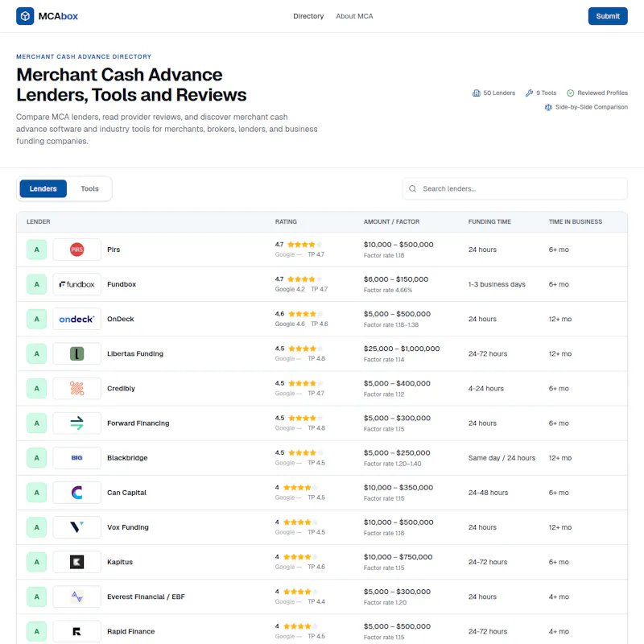Viewport: 644px width, 644px height.
Task: Click the $25,000 – $1,000,000 amount for Libertas
Action: 402,349
